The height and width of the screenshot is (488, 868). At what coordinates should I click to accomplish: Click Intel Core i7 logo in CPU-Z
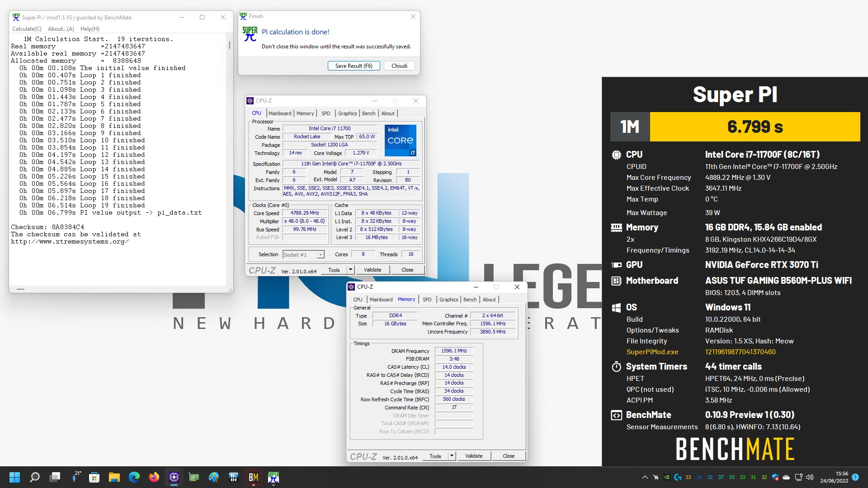[x=401, y=141]
